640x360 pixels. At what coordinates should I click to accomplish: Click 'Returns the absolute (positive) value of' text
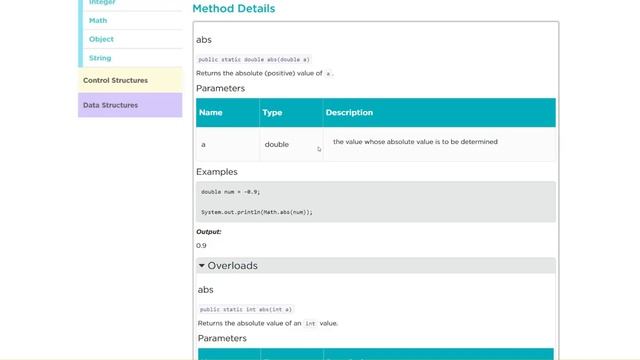[x=259, y=73]
